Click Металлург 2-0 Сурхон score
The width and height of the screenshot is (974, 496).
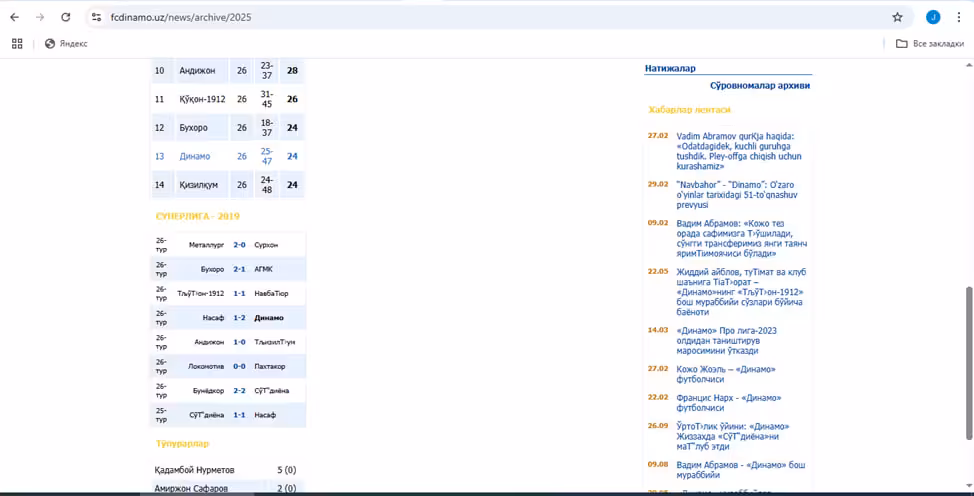[239, 245]
